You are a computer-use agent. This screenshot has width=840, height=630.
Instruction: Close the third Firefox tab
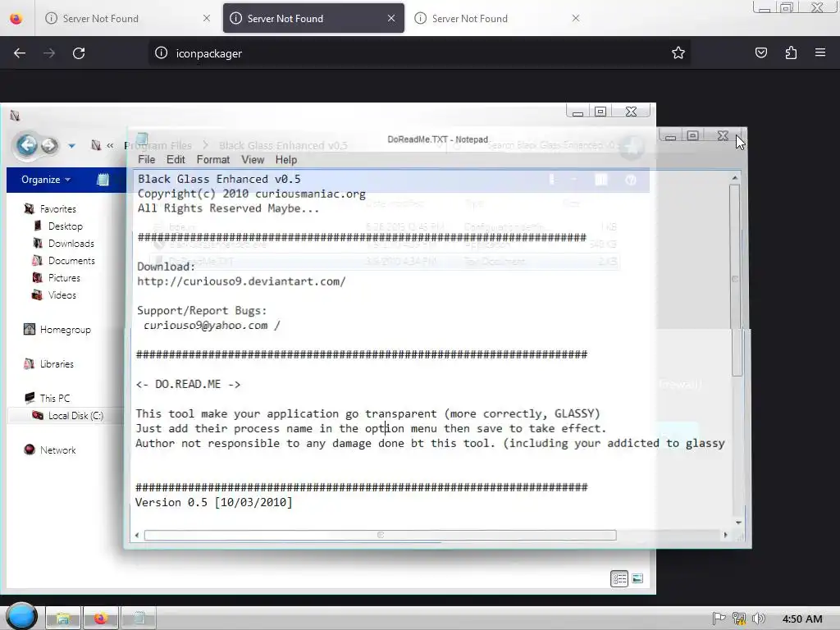pyautogui.click(x=575, y=18)
